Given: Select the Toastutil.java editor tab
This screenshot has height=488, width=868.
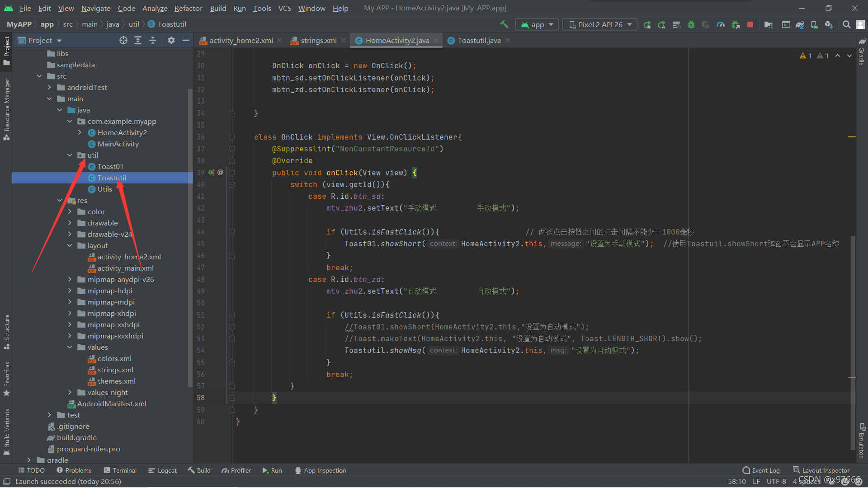Looking at the screenshot, I should [x=477, y=40].
